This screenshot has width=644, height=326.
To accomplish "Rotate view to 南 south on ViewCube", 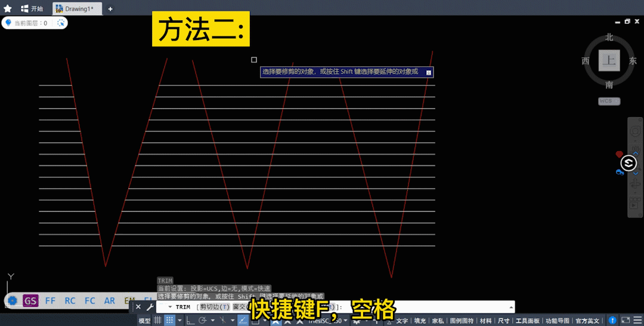I will [609, 85].
